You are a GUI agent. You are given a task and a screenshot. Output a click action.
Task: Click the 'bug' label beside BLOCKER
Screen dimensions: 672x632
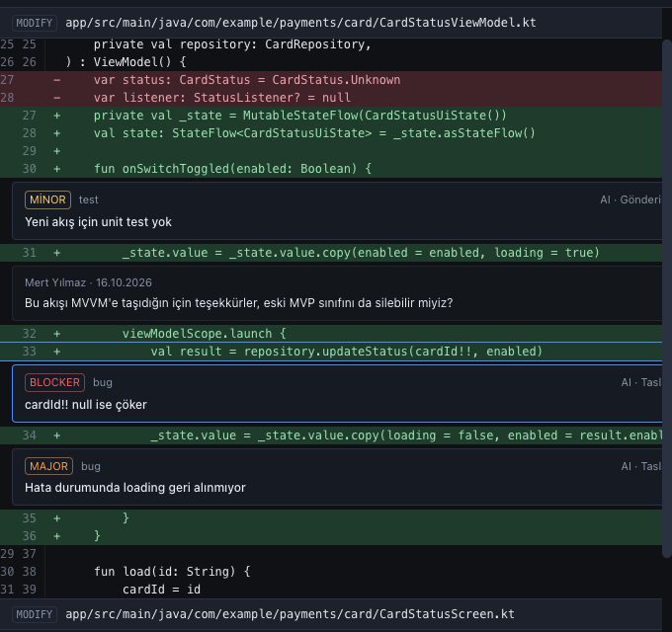click(x=103, y=382)
